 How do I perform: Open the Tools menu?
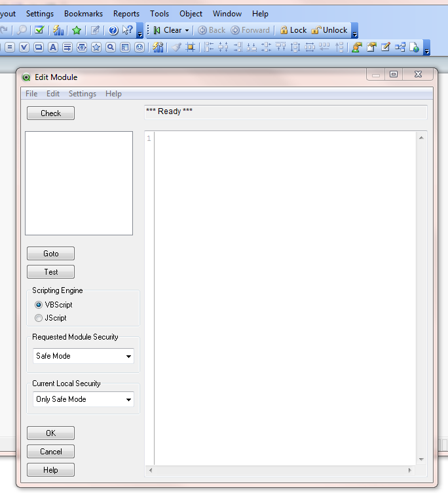click(159, 14)
